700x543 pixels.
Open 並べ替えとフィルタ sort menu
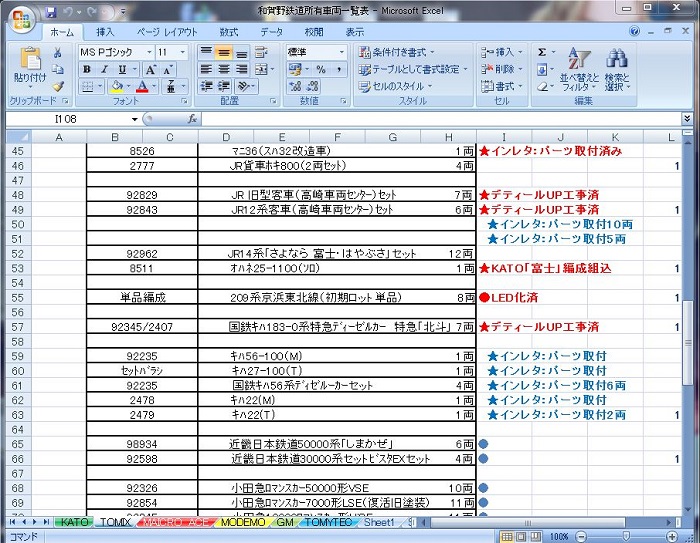(579, 70)
